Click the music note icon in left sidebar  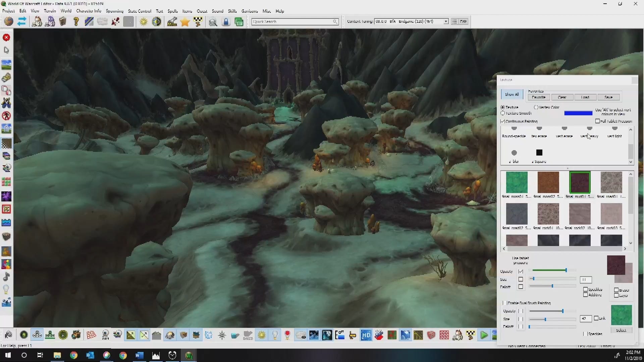(6, 277)
